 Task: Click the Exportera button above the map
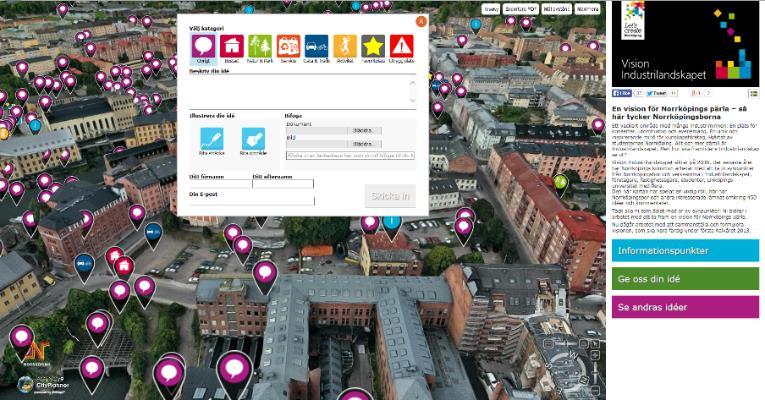coord(522,9)
